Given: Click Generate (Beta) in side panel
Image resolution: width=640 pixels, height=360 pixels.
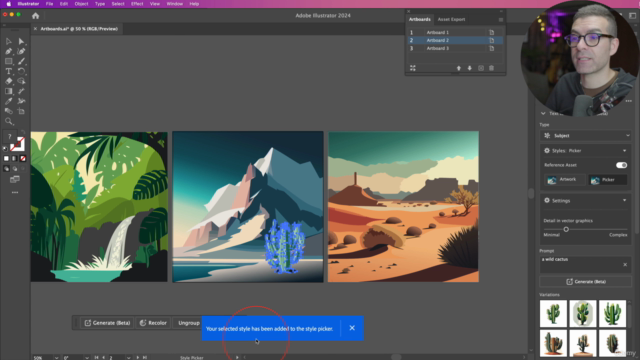Looking at the screenshot, I should [x=585, y=282].
